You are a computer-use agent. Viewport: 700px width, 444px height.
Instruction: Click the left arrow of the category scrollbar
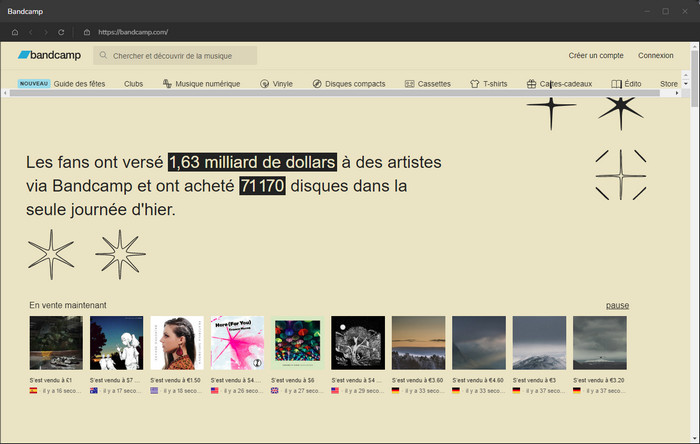pos(5,93)
